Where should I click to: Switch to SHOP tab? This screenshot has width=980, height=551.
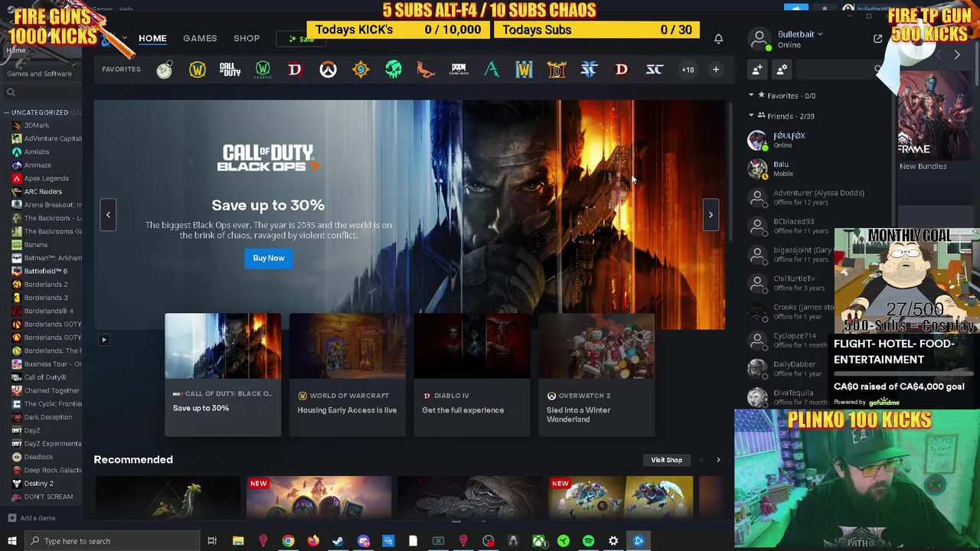click(247, 38)
